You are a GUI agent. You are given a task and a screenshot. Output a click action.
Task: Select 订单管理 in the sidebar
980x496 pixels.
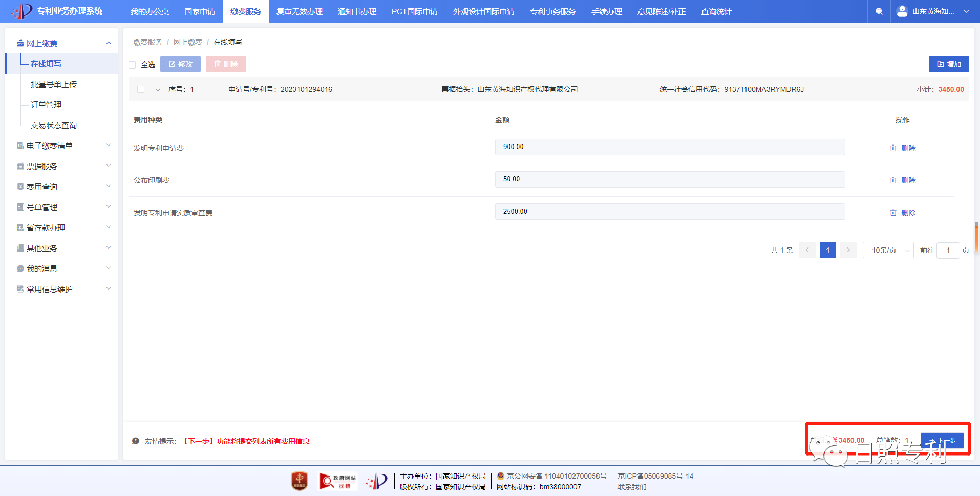click(x=46, y=105)
